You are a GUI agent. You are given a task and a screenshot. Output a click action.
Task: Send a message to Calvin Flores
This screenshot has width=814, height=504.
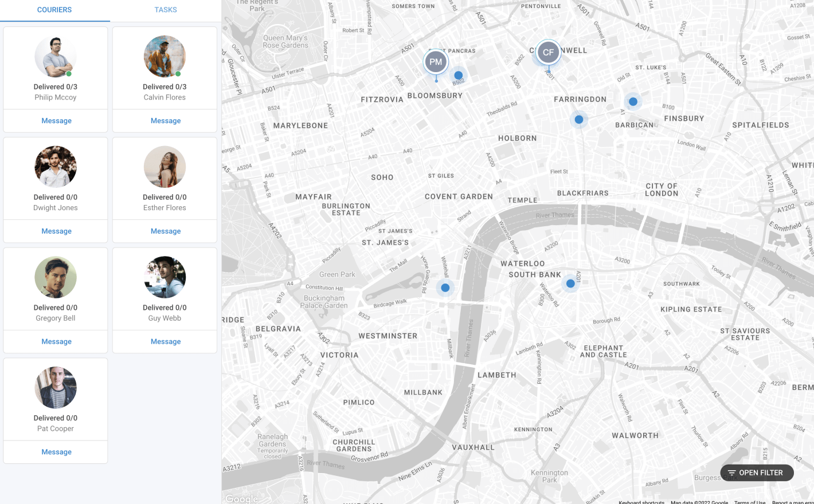[166, 121]
